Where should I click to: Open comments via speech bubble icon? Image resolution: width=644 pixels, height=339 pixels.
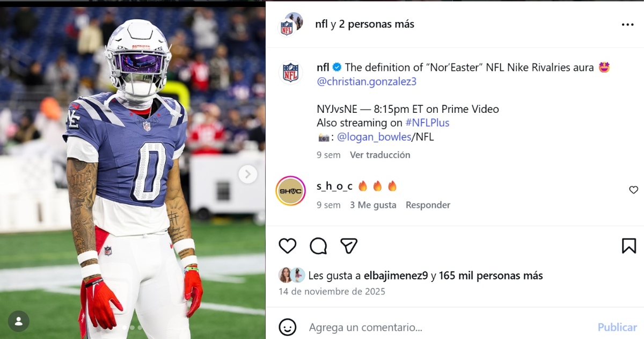[x=318, y=246]
